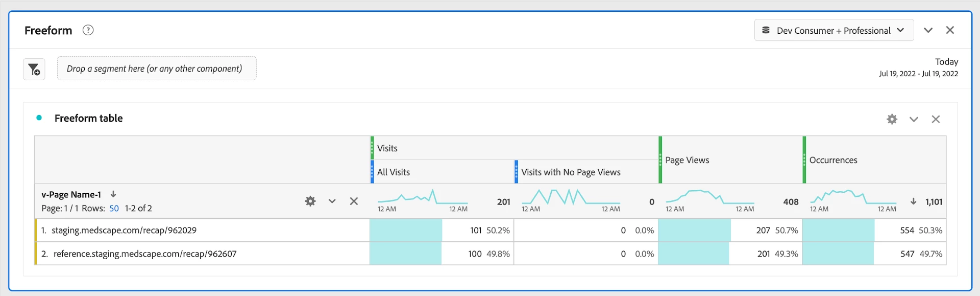The width and height of the screenshot is (980, 296).
Task: Click the Freeform panel title
Action: tap(48, 30)
